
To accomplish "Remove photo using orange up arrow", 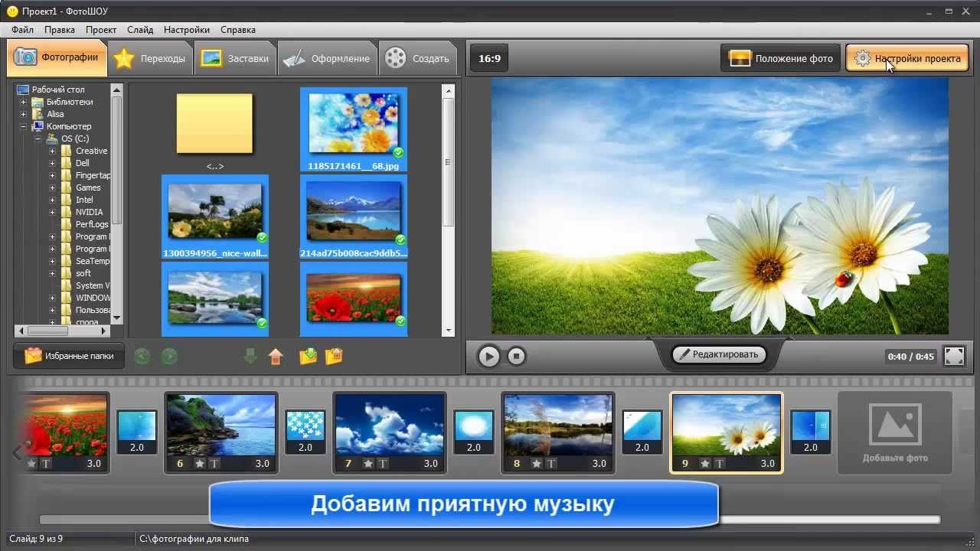I will click(276, 356).
